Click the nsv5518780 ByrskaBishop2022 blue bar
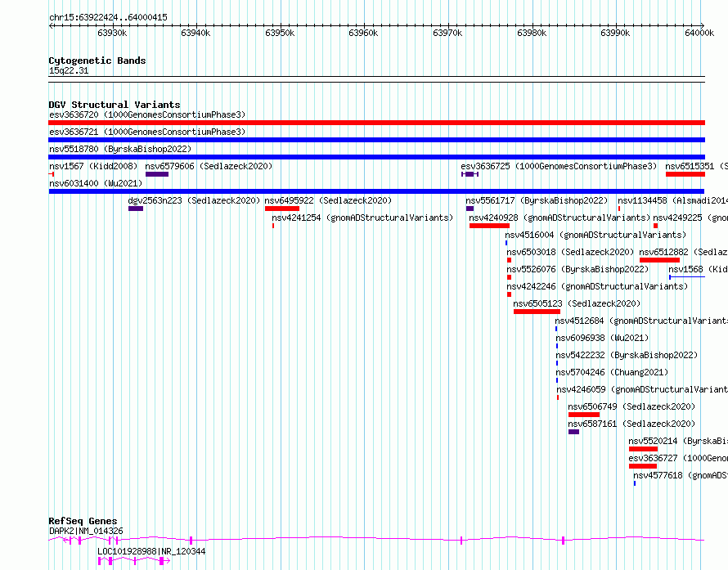The height and width of the screenshot is (570, 728). click(376, 157)
